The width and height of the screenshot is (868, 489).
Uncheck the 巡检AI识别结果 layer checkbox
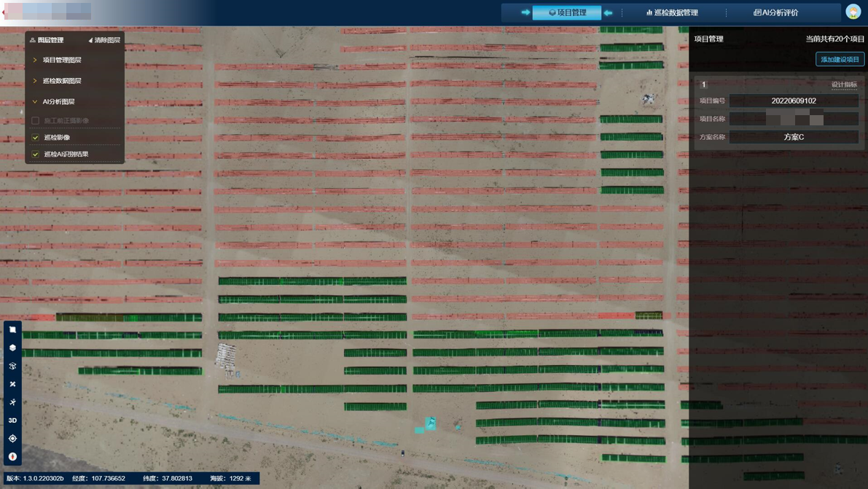[x=36, y=154]
